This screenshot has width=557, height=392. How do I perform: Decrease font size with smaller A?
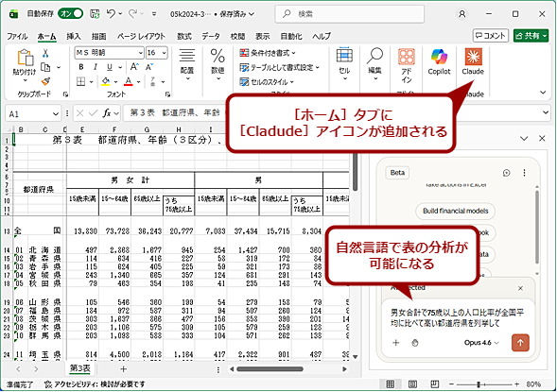click(x=149, y=67)
